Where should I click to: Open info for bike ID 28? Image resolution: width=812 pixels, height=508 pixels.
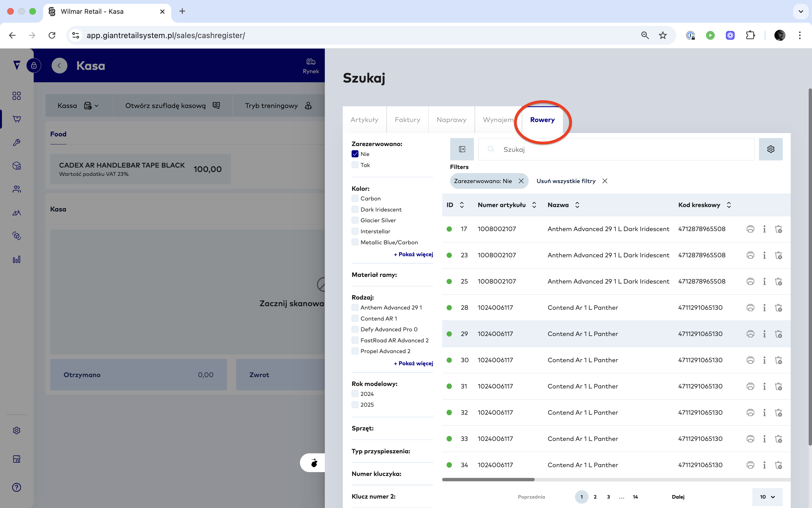[764, 308]
